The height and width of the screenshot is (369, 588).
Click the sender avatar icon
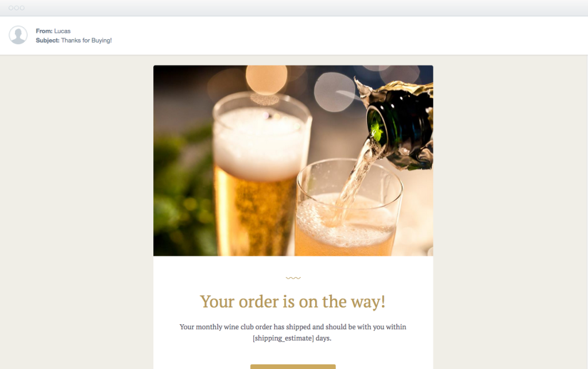coord(18,35)
